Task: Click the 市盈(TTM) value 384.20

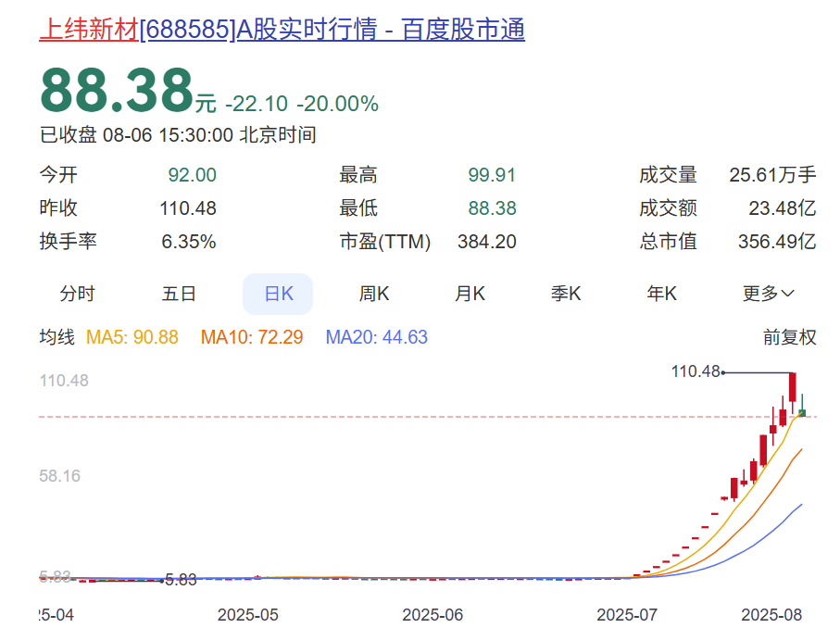Action: 486,242
